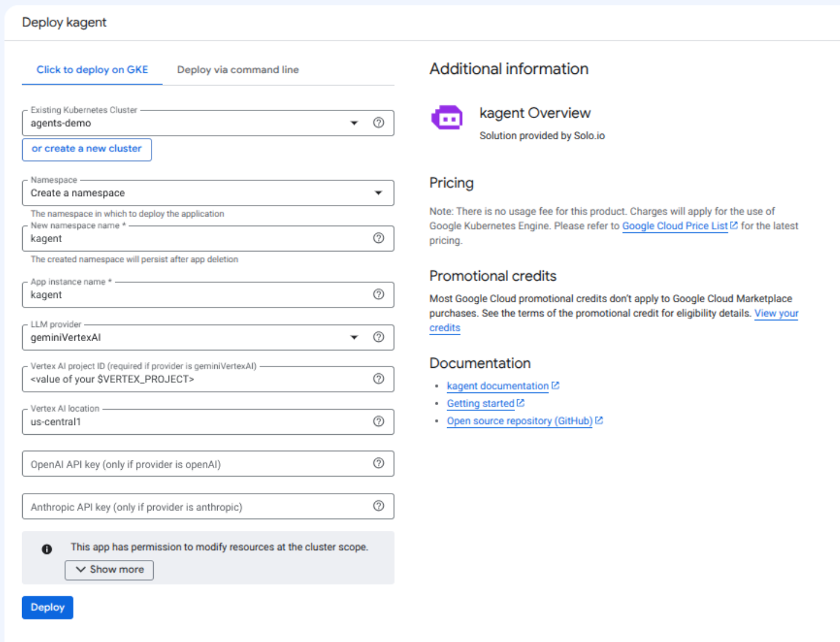Click the Deploy kagent page title
840x642 pixels.
[64, 22]
